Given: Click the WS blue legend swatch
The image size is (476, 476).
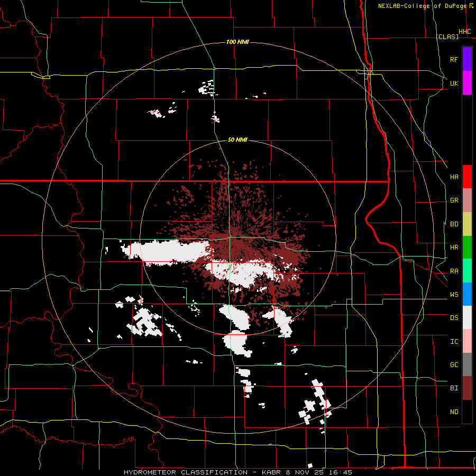Looking at the screenshot, I should 467,294.
